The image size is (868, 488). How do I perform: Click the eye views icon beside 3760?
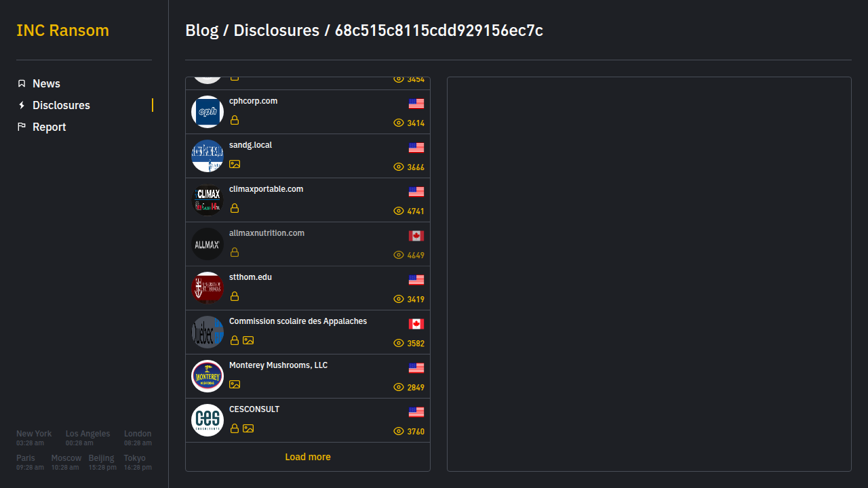pos(399,431)
